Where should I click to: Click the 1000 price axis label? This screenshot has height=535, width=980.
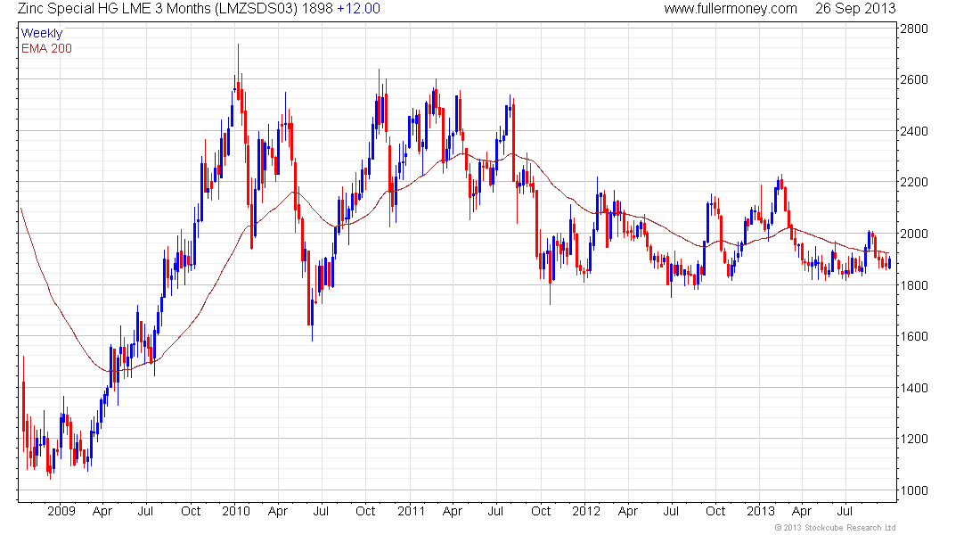coord(914,490)
